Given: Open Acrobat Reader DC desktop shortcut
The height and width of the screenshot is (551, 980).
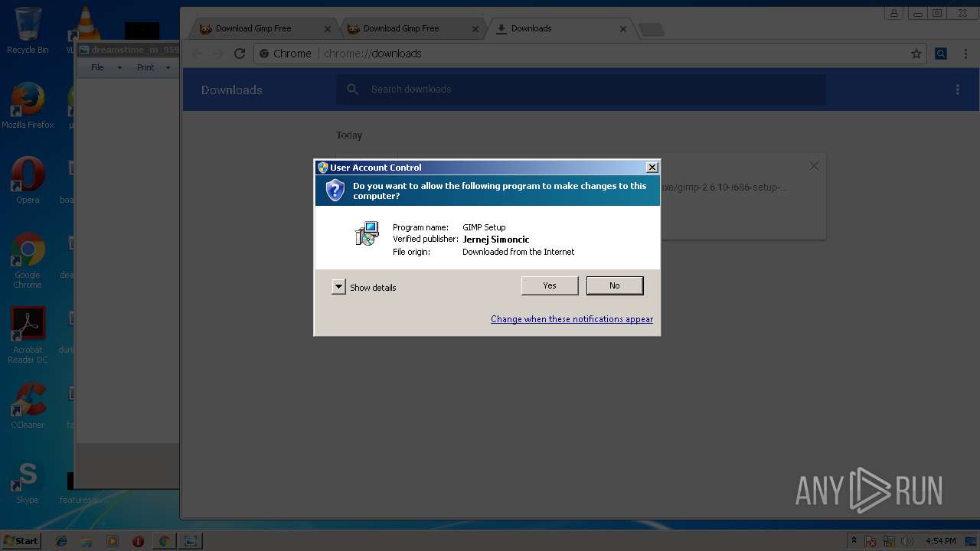Looking at the screenshot, I should click(x=28, y=335).
